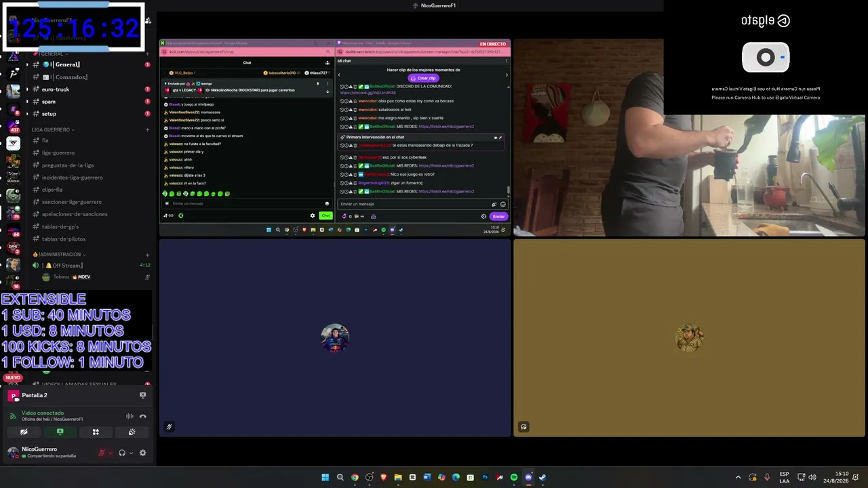Collapse the LIGA GUERRERO category
868x488 pixels.
tap(53, 129)
